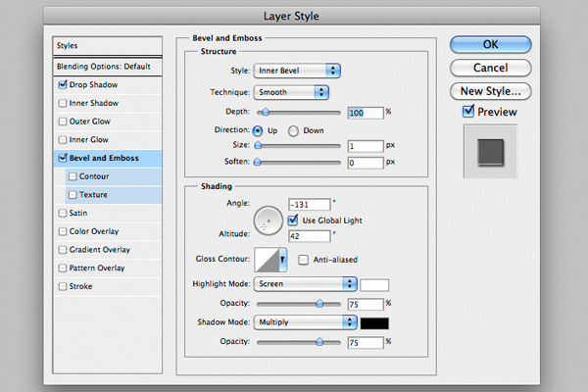Enable the Satin checkbox
The height and width of the screenshot is (392, 588).
[63, 213]
